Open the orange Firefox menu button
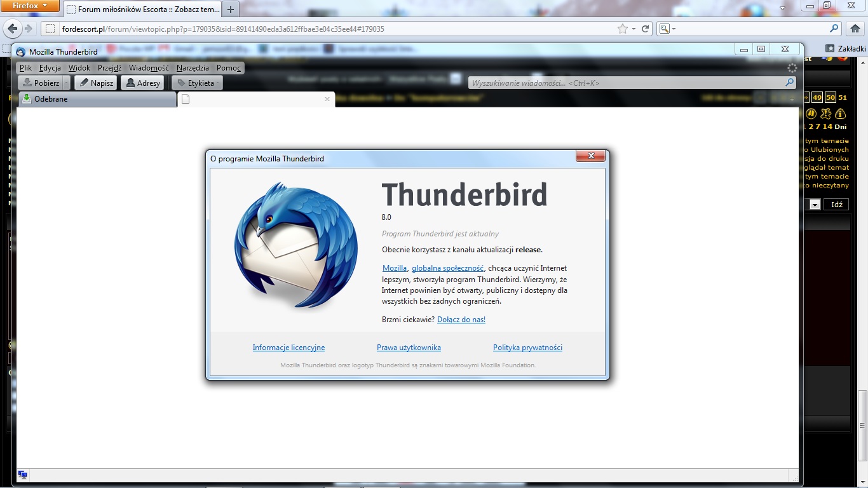The image size is (868, 488). pyautogui.click(x=31, y=6)
